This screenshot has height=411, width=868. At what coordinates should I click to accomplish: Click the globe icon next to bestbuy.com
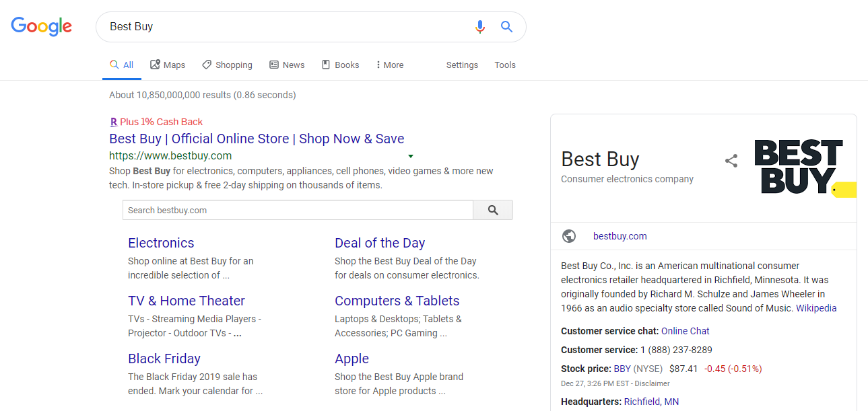(x=569, y=236)
